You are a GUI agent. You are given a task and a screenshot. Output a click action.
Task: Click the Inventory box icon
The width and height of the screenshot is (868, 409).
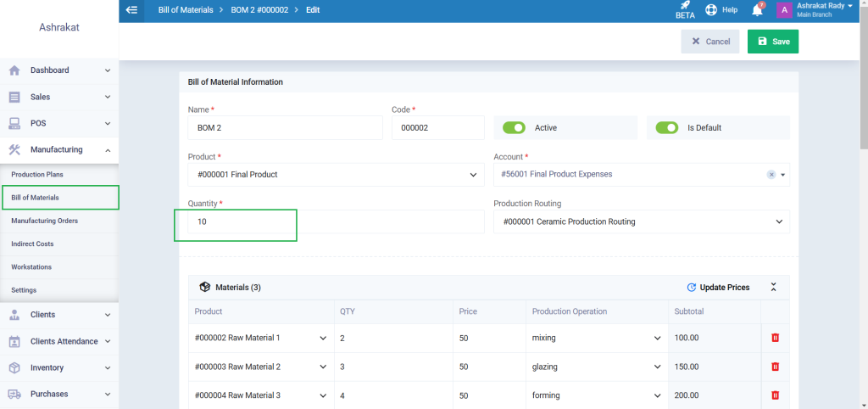coord(14,367)
